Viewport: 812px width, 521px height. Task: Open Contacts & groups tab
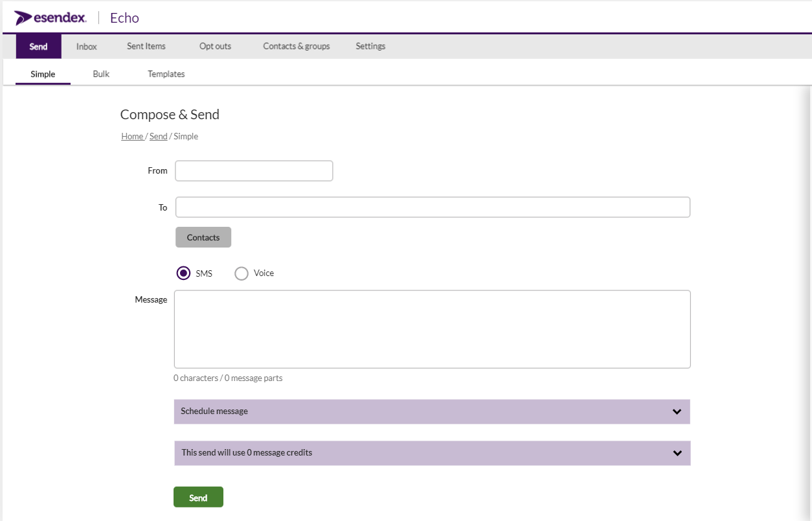(x=296, y=47)
